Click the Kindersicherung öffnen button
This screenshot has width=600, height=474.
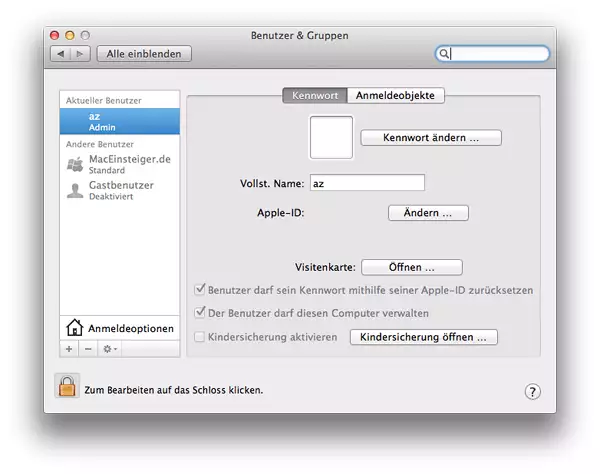(423, 337)
